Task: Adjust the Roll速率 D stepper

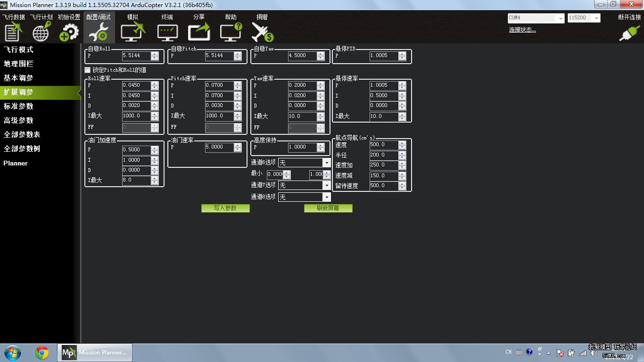Action: coord(155,106)
